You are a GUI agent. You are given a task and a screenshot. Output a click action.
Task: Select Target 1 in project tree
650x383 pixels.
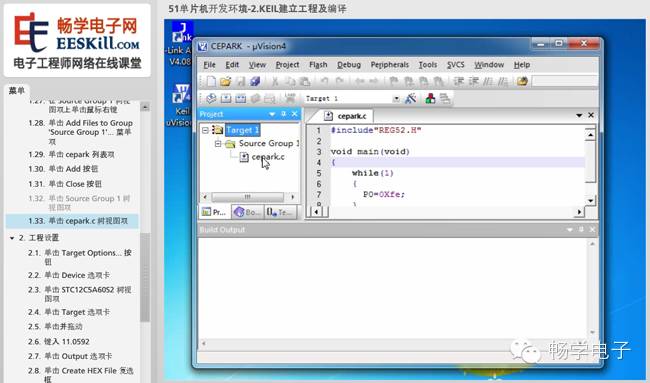243,130
